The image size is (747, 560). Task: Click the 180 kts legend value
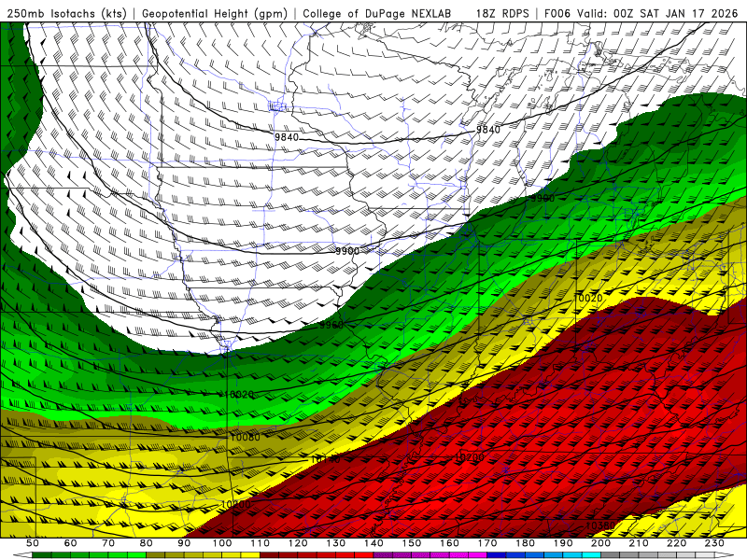525,543
